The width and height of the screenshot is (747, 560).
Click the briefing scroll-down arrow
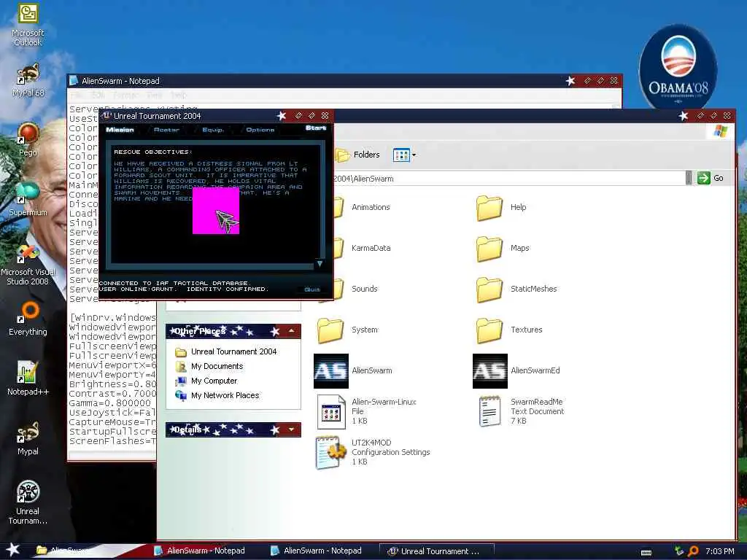[320, 264]
